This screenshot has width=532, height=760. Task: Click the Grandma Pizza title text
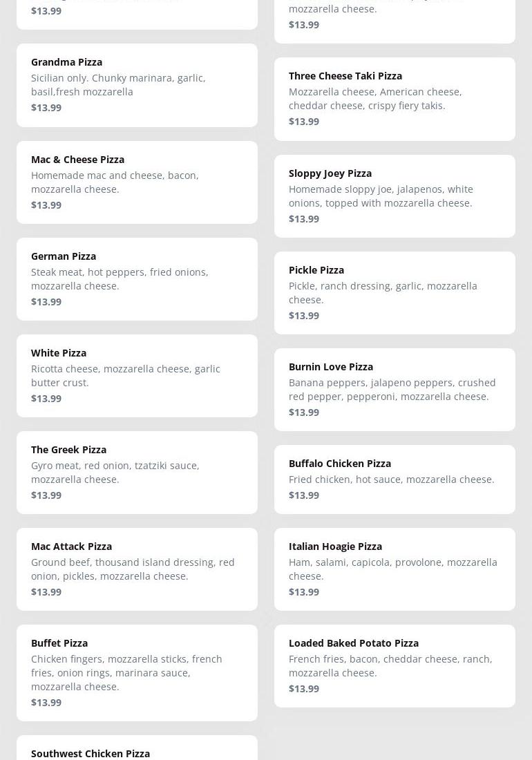(66, 62)
